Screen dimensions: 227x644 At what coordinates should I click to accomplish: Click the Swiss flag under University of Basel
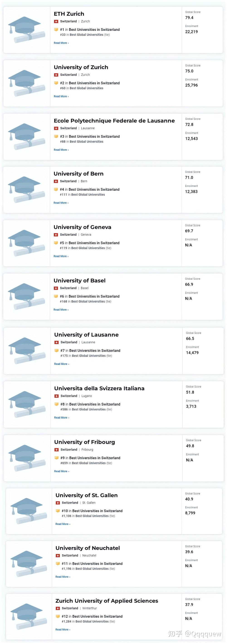click(56, 288)
